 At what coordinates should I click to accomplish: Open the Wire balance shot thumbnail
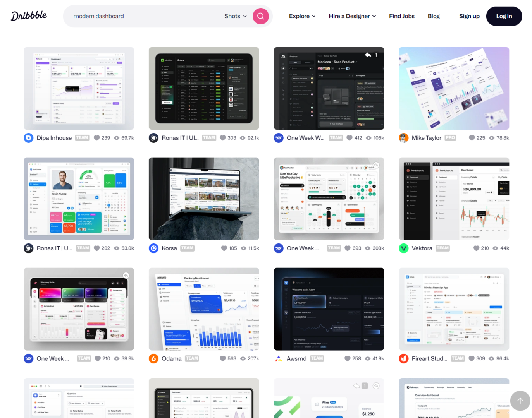coord(329,398)
